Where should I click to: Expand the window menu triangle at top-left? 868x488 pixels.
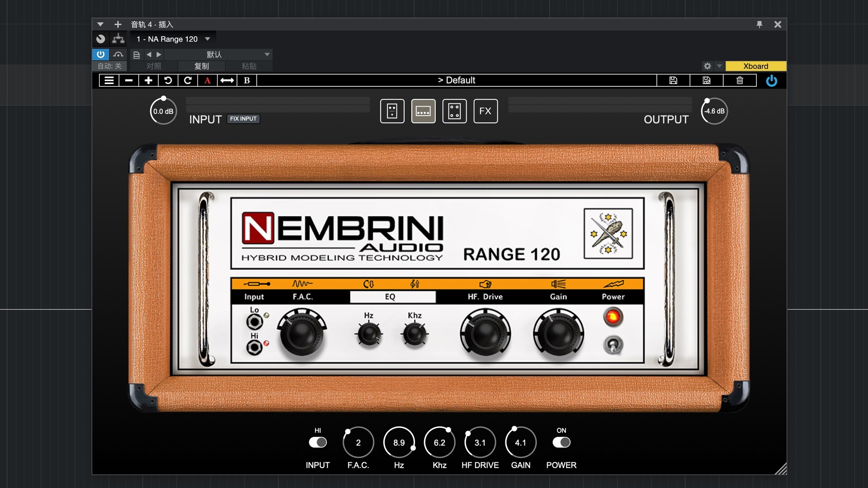coord(100,24)
